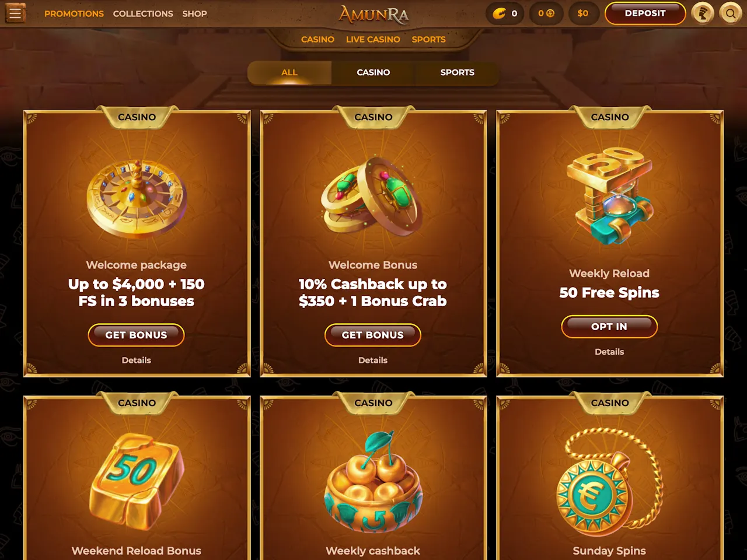Open LIVE CASINO in the top navigation
Screen dimensions: 747x560
373,40
